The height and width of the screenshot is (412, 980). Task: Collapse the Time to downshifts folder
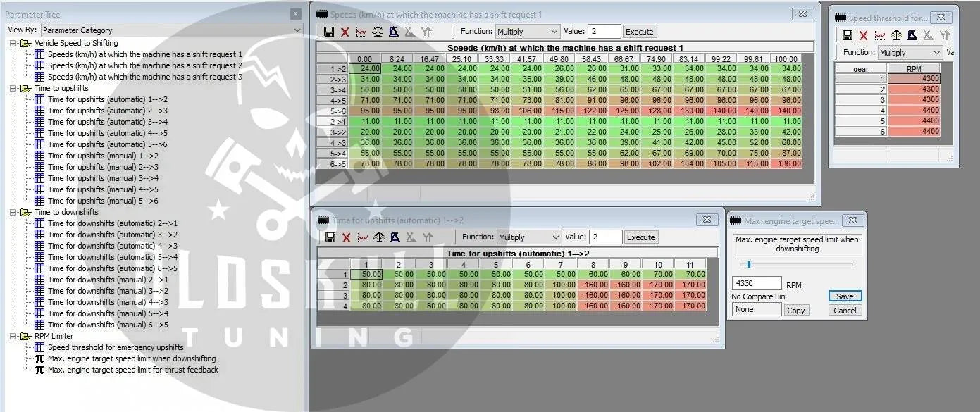point(14,212)
